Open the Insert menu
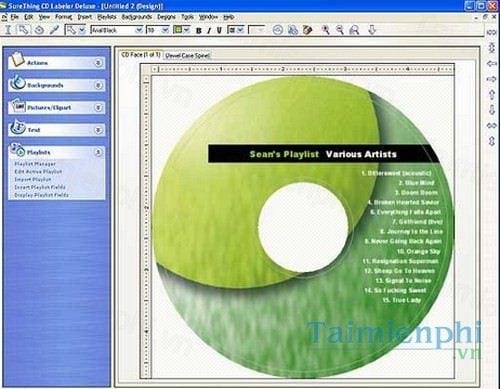This screenshot has height=389, width=500. point(85,17)
